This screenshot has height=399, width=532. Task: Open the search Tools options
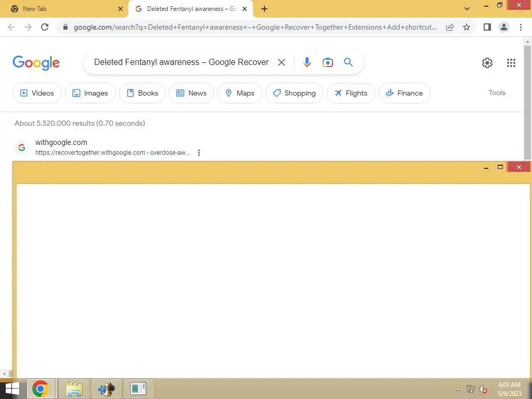[x=497, y=92]
